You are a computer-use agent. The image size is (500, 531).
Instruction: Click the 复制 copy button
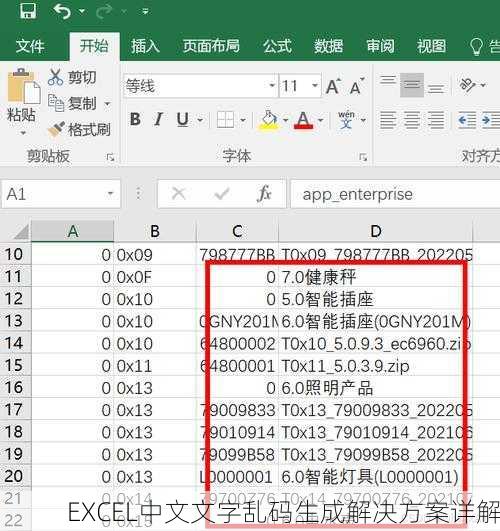click(x=72, y=103)
